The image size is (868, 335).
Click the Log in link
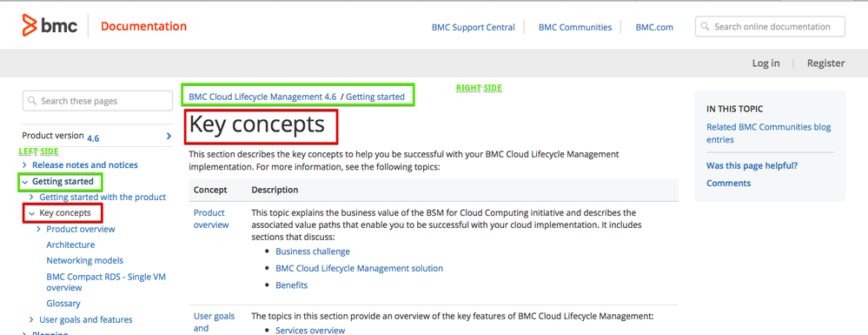765,64
